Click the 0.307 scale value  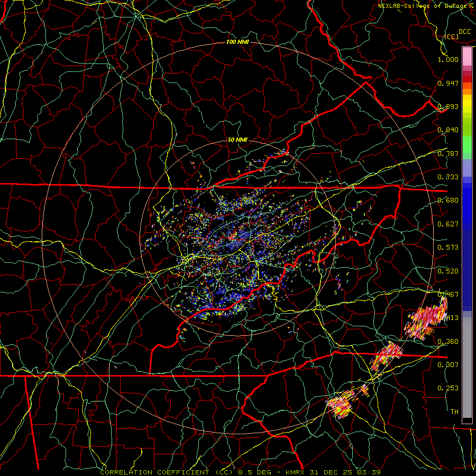448,364
